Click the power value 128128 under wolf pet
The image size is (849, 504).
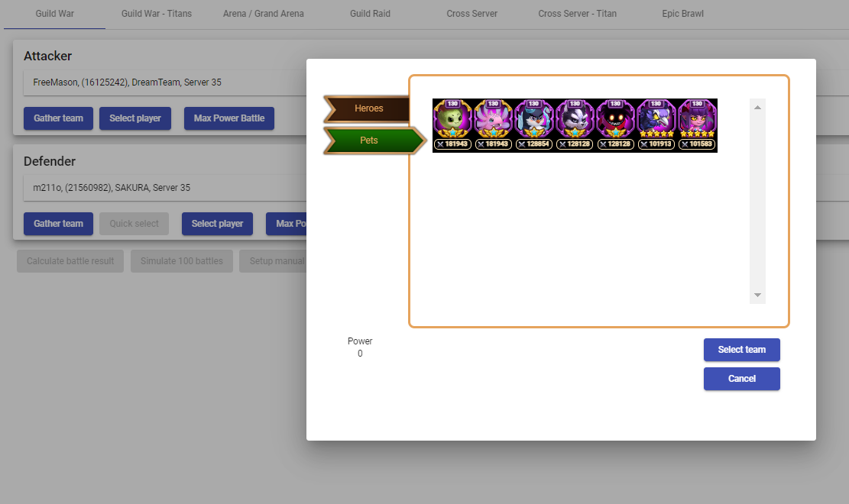tap(575, 144)
